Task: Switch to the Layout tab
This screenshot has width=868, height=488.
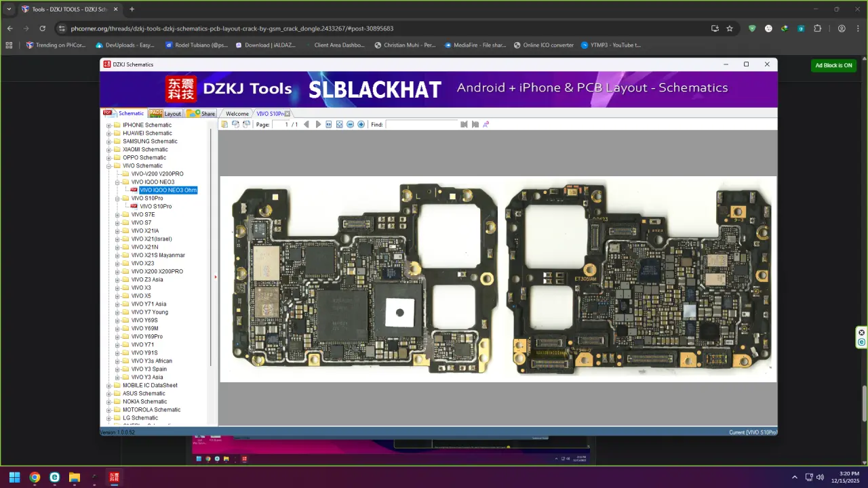Action: 165,113
